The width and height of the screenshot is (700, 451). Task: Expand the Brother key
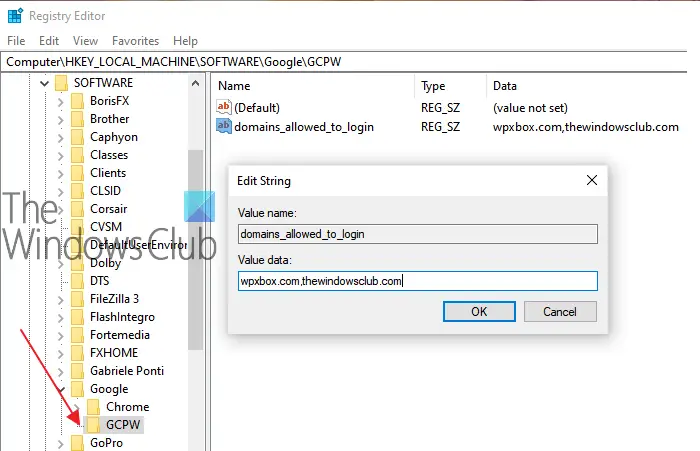tap(60, 120)
